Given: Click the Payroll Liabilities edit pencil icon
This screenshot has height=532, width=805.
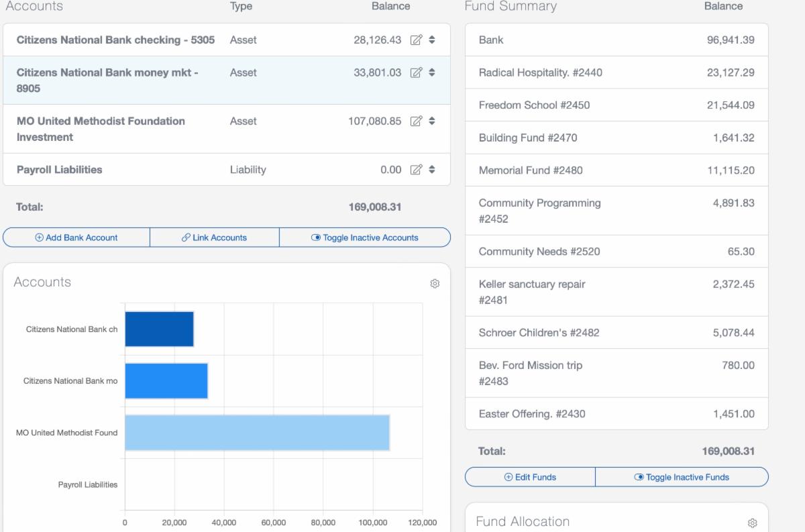Looking at the screenshot, I should 416,170.
